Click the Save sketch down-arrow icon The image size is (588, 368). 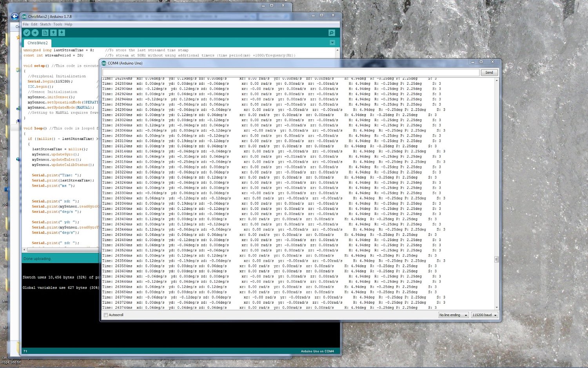coord(62,33)
